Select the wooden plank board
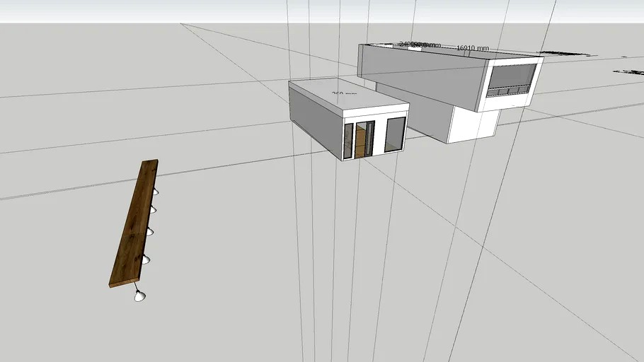Image resolution: width=644 pixels, height=362 pixels. (x=134, y=223)
